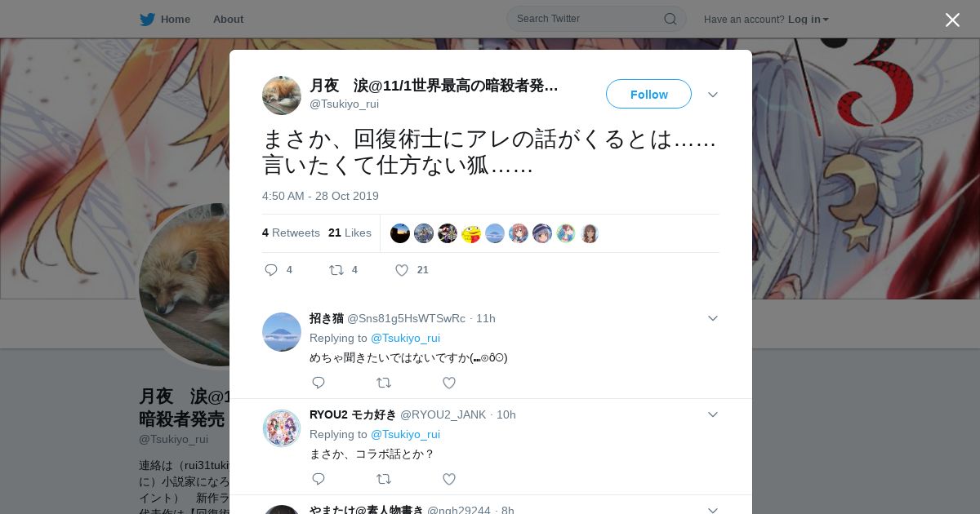Open the About menu item

click(x=228, y=20)
